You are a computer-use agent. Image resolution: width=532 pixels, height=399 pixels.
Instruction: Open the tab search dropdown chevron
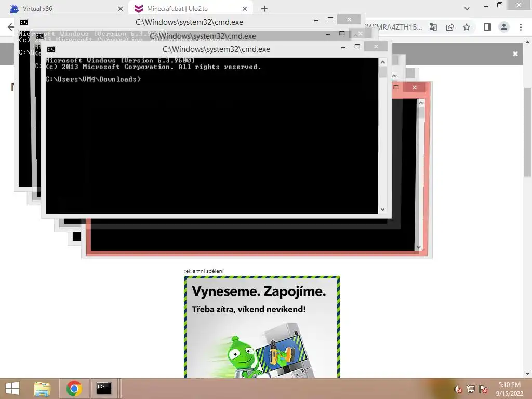click(467, 9)
